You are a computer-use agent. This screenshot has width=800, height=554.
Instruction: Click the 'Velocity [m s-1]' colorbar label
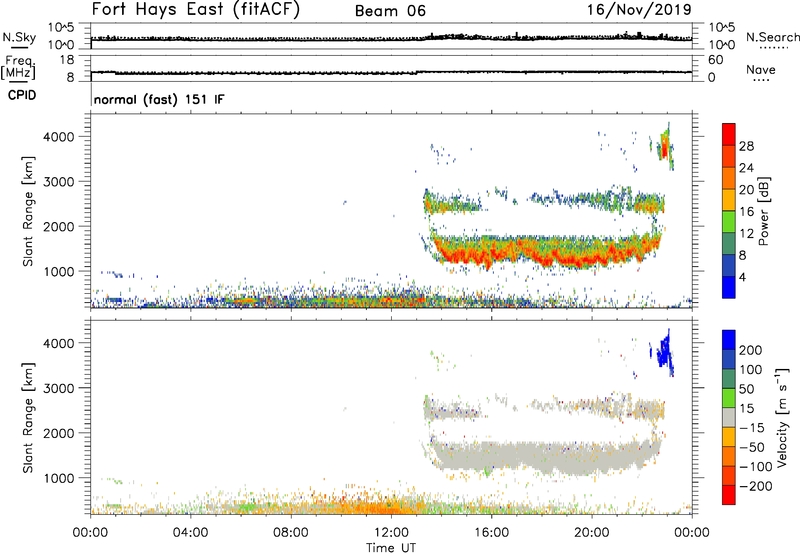click(x=782, y=417)
